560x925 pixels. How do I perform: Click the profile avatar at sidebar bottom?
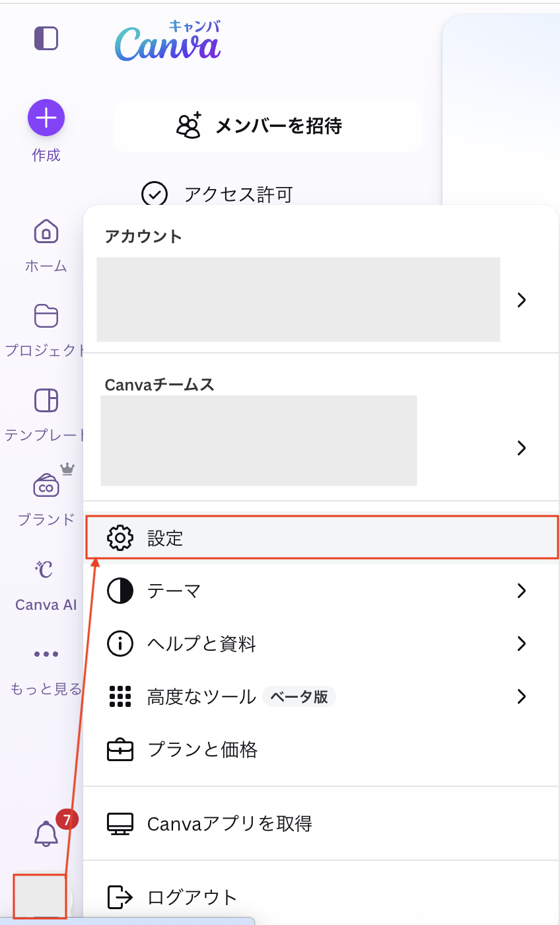coord(40,897)
